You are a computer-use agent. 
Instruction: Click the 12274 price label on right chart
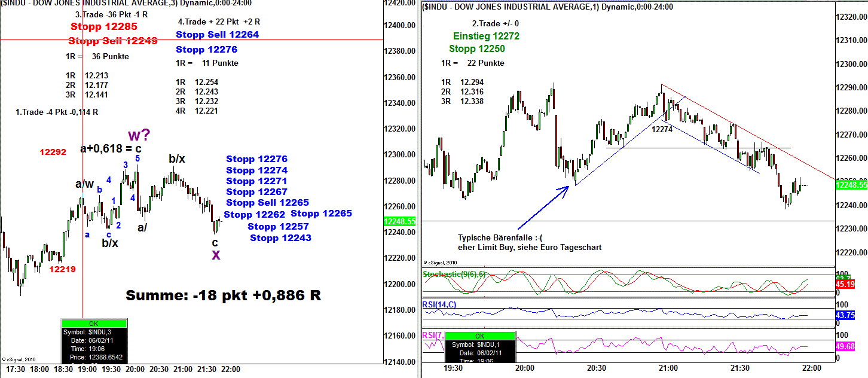[662, 129]
